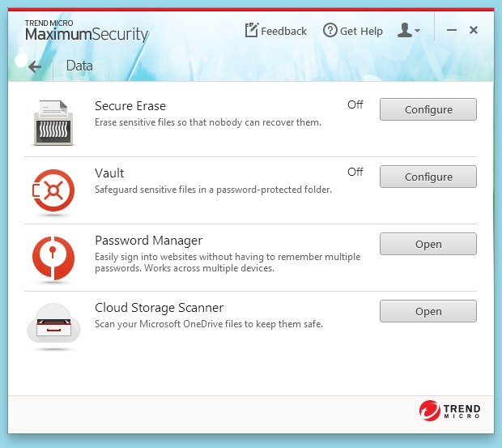502x448 pixels.
Task: Click the Trend Micro logo in footer
Action: pyautogui.click(x=450, y=411)
